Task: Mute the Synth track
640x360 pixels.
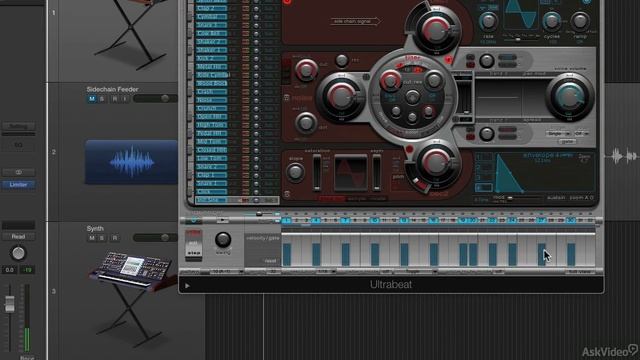Action: pyautogui.click(x=91, y=238)
